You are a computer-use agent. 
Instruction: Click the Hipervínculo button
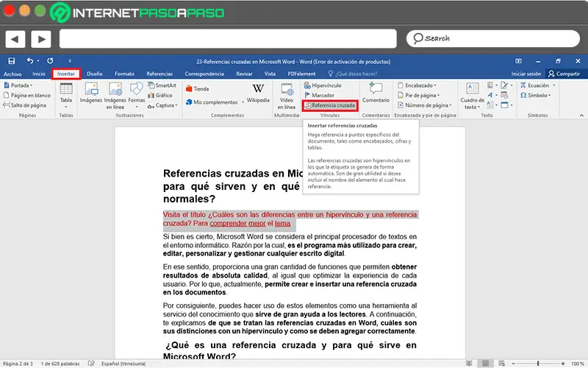pos(323,85)
